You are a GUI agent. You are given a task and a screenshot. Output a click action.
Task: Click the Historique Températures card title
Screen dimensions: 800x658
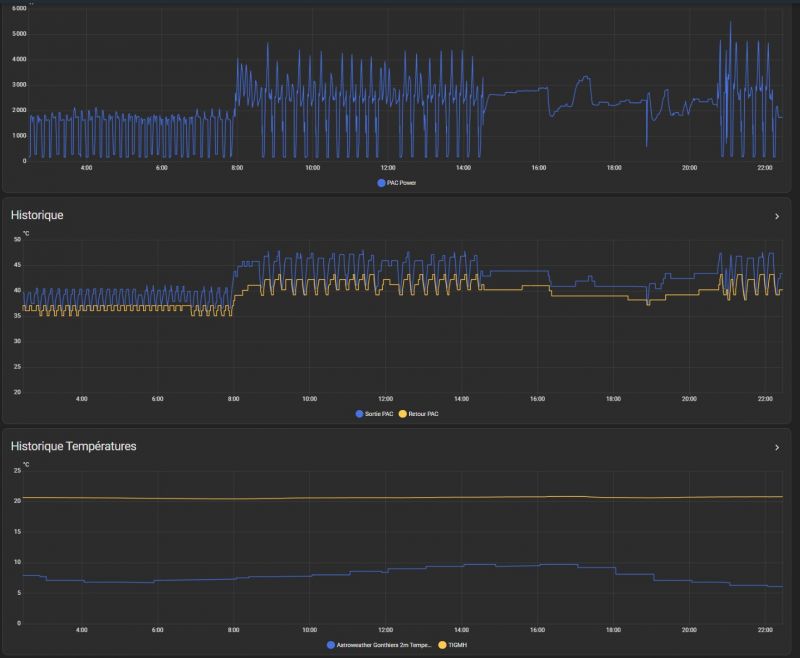pos(73,446)
